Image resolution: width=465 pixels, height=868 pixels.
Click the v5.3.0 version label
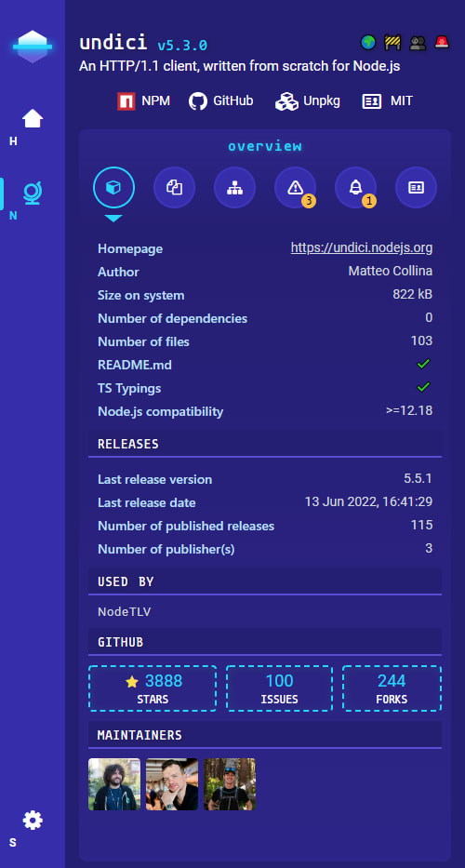[x=182, y=45]
